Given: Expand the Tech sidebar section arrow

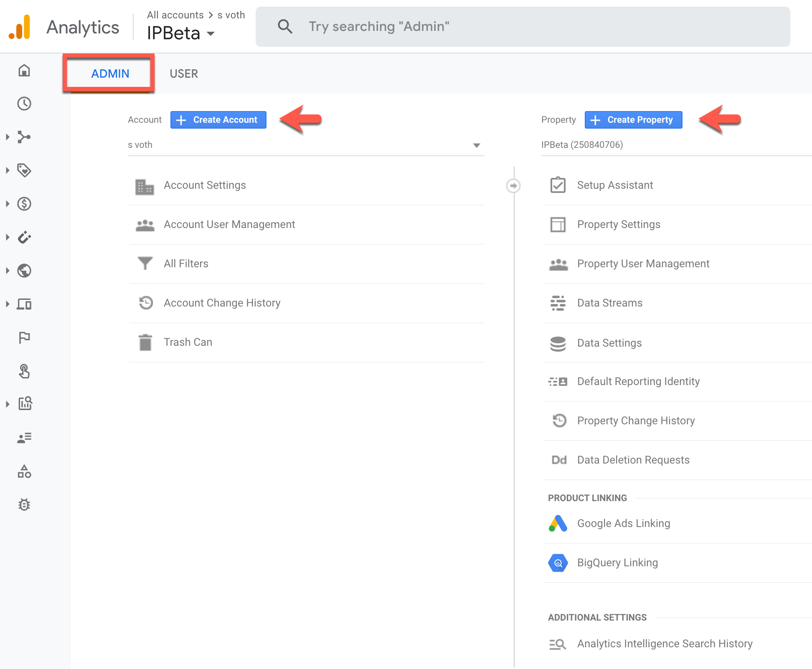Looking at the screenshot, I should click(x=8, y=304).
